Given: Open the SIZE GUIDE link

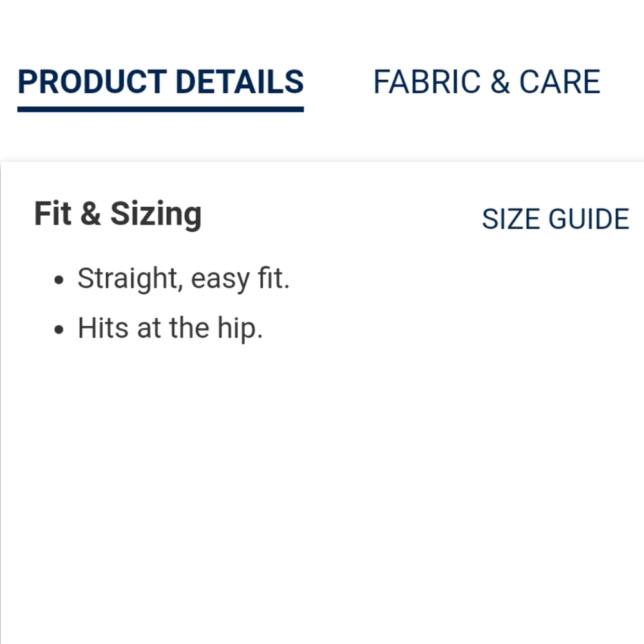Looking at the screenshot, I should pyautogui.click(x=555, y=219).
